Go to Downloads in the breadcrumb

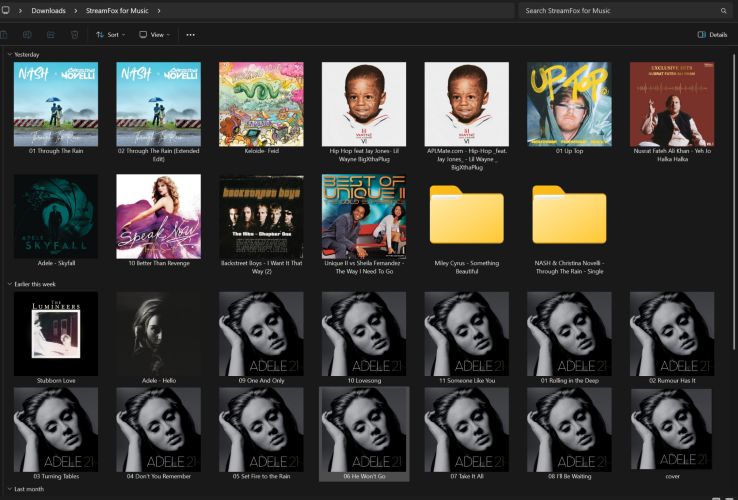coord(48,11)
